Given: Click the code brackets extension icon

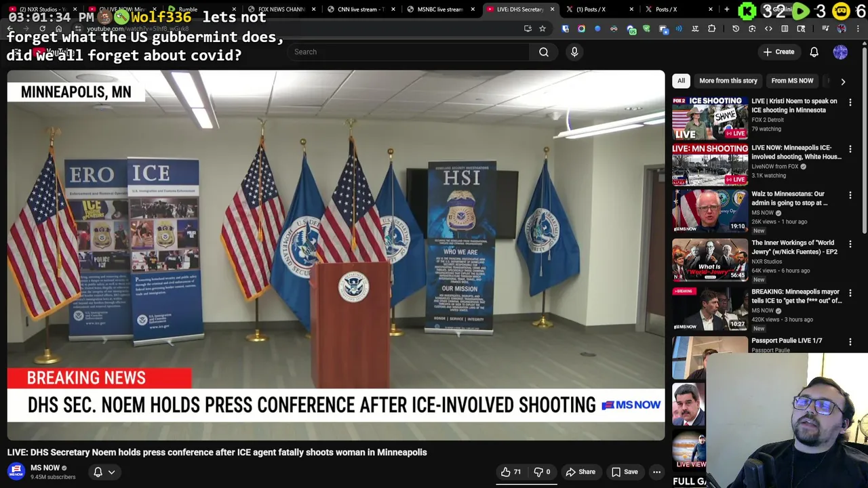Looking at the screenshot, I should coord(768,28).
